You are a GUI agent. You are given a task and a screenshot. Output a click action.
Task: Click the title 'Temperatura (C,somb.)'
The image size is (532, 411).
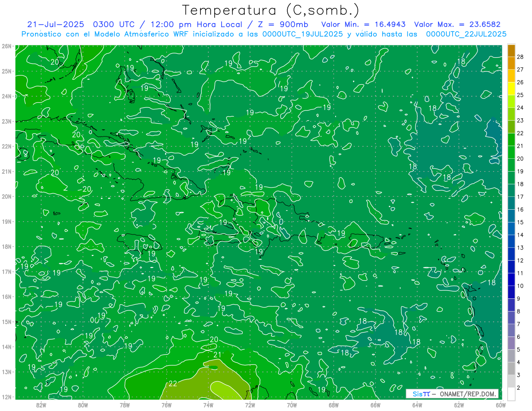point(271,10)
